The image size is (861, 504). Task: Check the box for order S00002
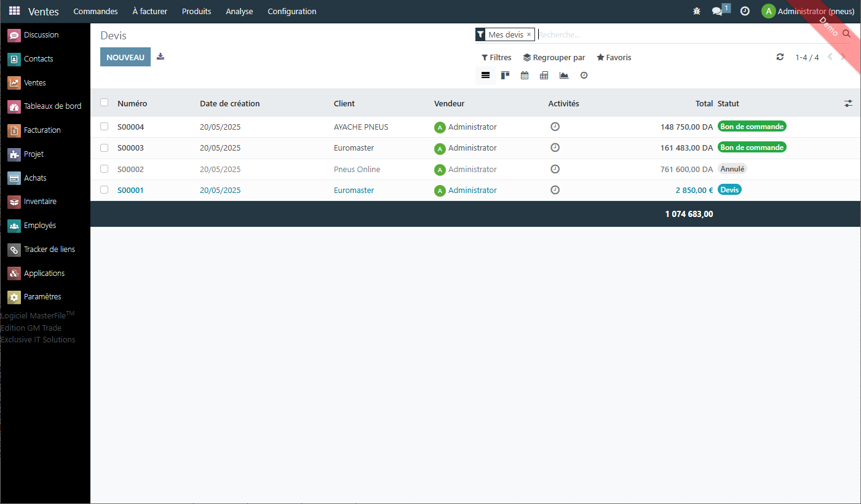point(104,169)
